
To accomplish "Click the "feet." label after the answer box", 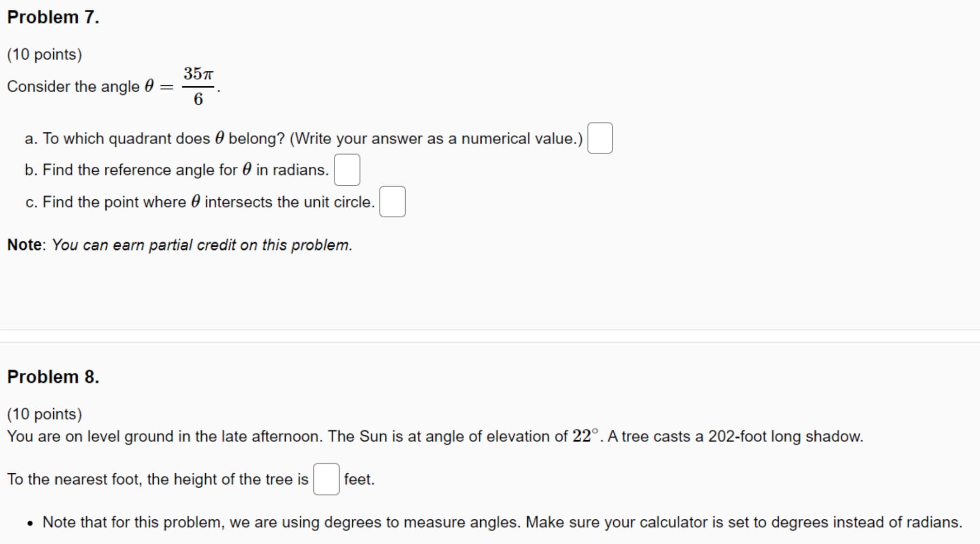I will (359, 480).
